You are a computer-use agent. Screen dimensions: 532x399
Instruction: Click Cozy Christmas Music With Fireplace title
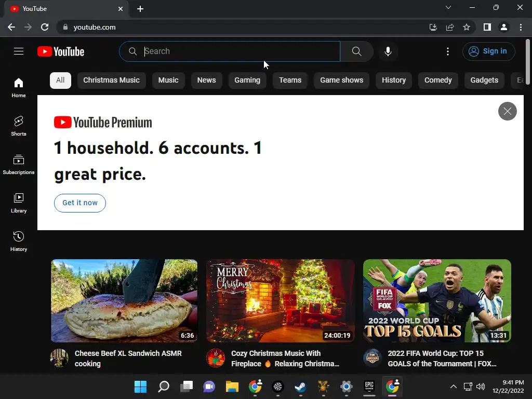[285, 358]
